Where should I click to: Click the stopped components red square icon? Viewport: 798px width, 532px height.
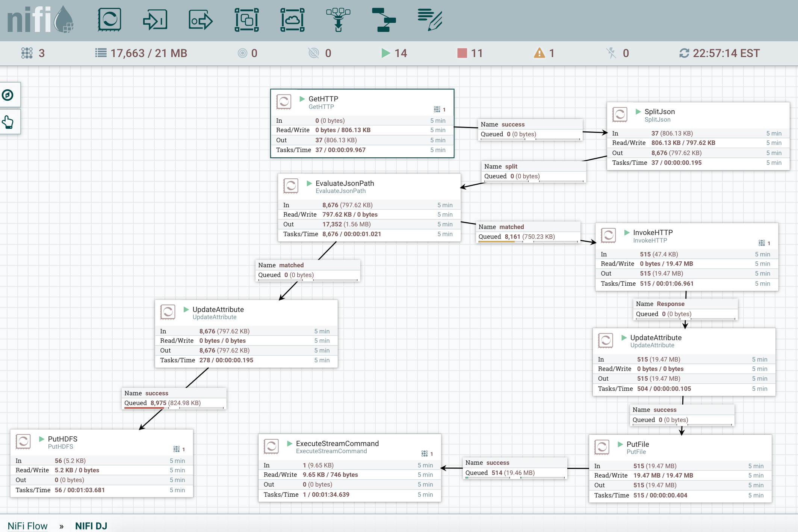(x=462, y=53)
